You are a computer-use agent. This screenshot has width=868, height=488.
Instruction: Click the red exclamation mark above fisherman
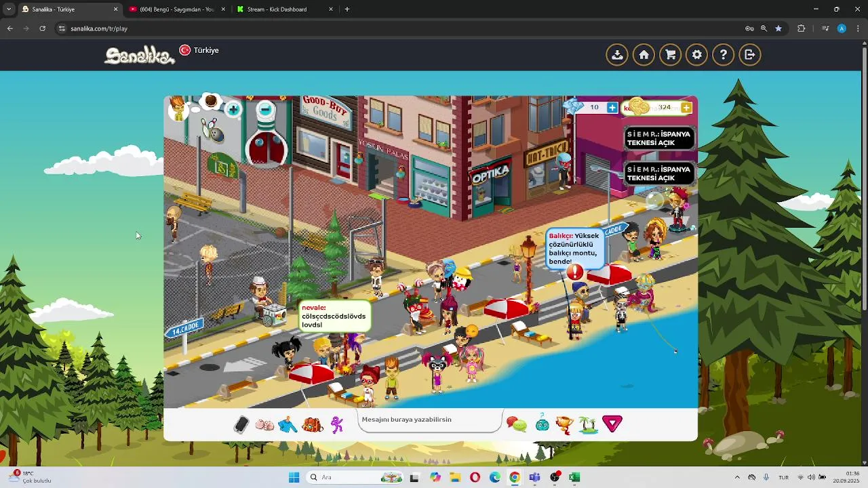[x=575, y=272]
